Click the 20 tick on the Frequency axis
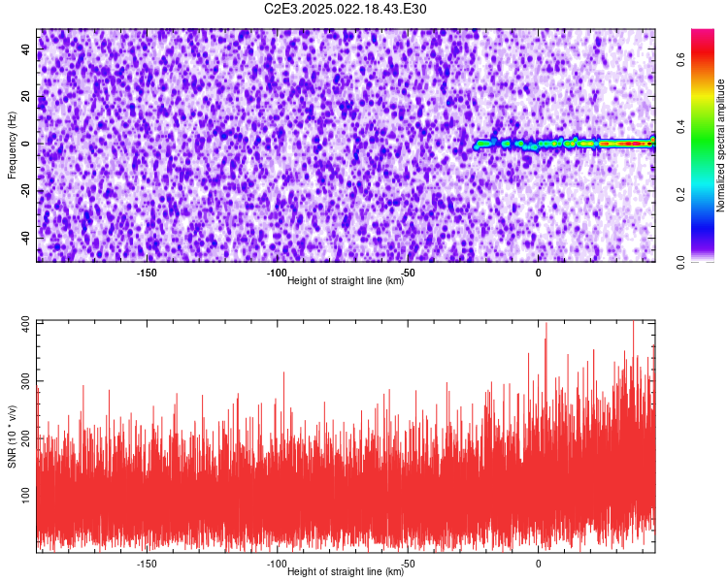Image resolution: width=728 pixels, height=582 pixels. pos(26,97)
